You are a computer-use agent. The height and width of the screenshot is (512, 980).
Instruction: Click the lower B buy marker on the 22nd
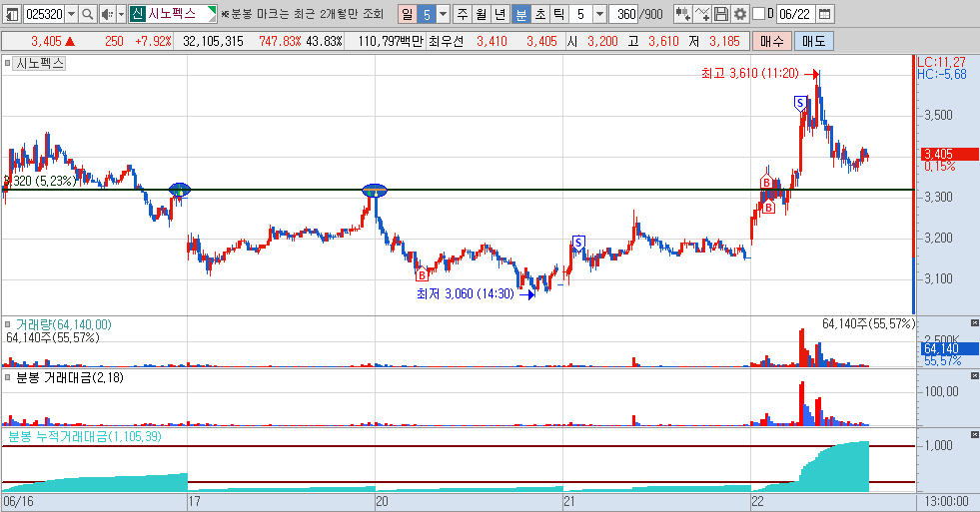(769, 207)
